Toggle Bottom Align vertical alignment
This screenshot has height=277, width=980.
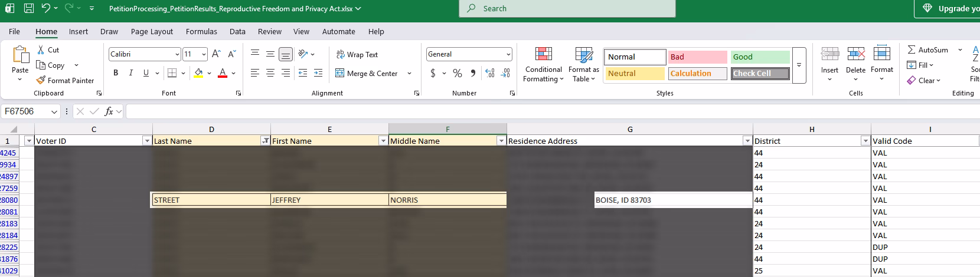coord(286,55)
